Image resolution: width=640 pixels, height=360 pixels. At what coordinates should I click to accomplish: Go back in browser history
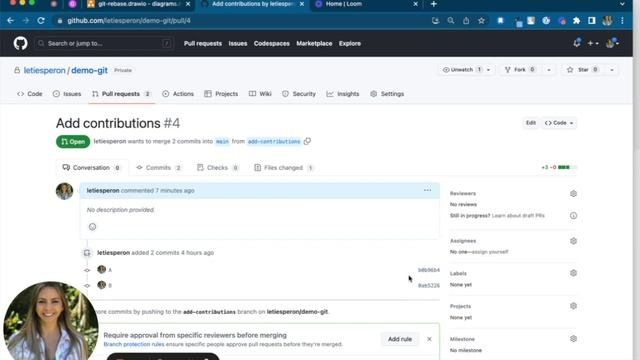tap(11, 20)
